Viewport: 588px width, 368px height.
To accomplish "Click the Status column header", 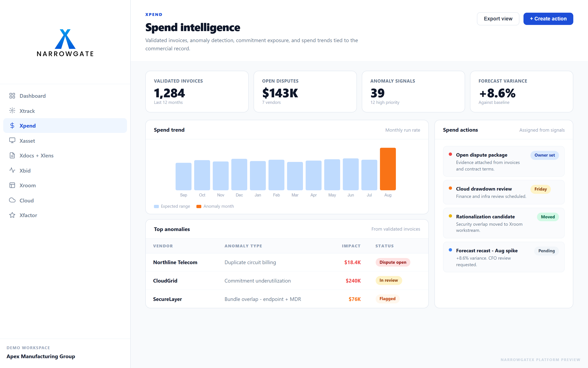I will point(384,246).
